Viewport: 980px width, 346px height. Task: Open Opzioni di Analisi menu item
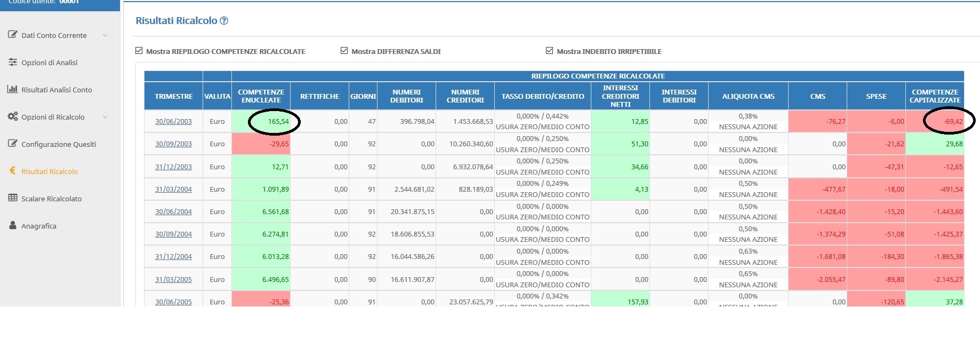50,62
